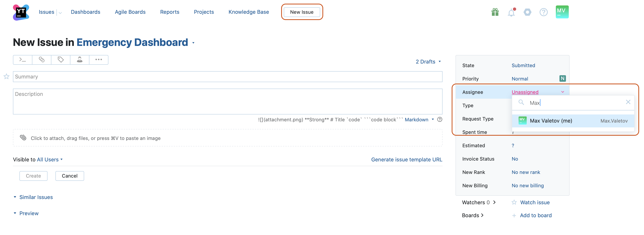The image size is (644, 235).
Task: Open the 2 Drafts dropdown
Action: click(x=428, y=61)
